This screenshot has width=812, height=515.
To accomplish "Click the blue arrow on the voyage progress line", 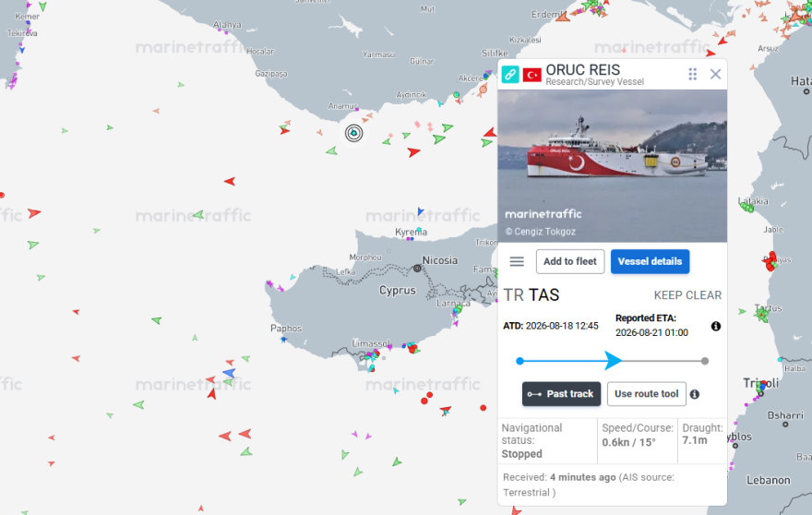I will (613, 361).
